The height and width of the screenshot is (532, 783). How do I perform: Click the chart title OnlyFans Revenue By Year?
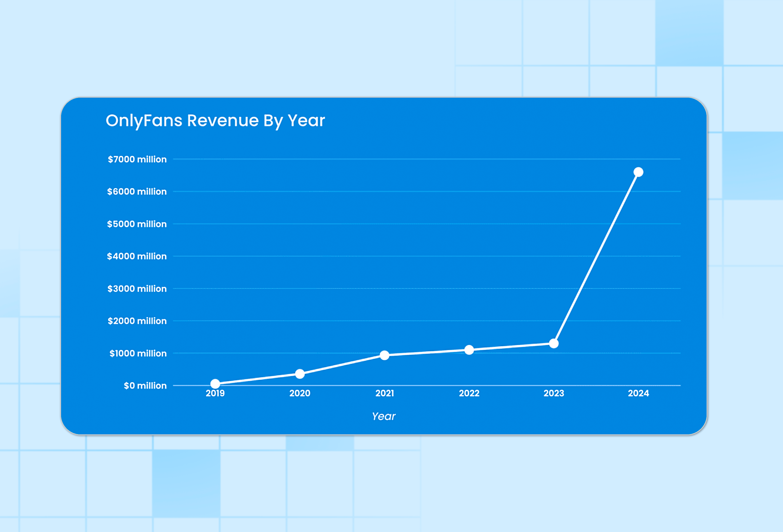click(215, 120)
